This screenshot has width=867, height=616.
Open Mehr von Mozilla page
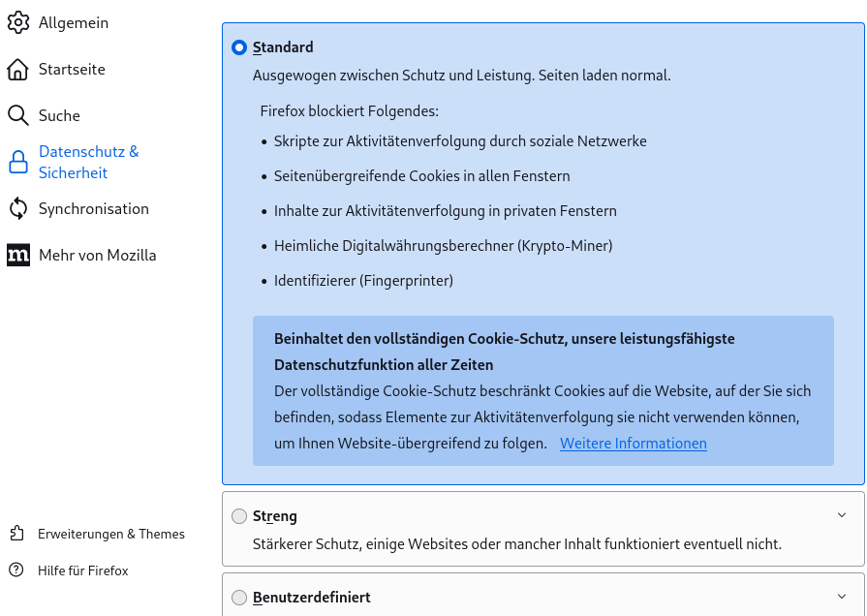click(97, 255)
